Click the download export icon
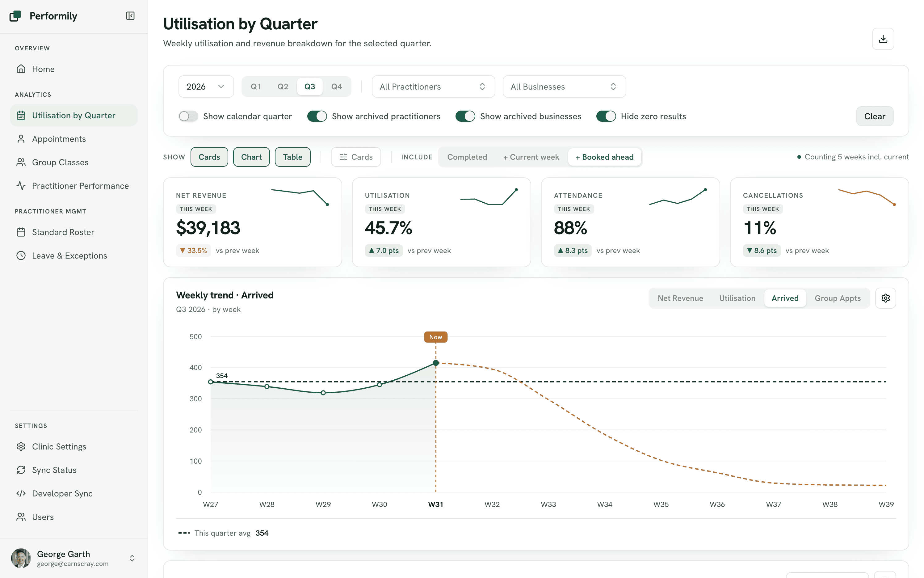 coord(883,39)
